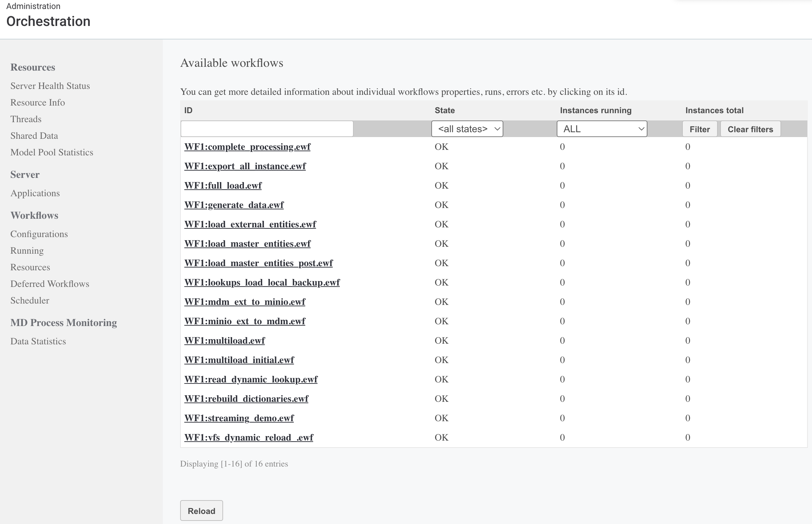Open WF1:streaming_demo.ewf workflow details

coord(239,418)
